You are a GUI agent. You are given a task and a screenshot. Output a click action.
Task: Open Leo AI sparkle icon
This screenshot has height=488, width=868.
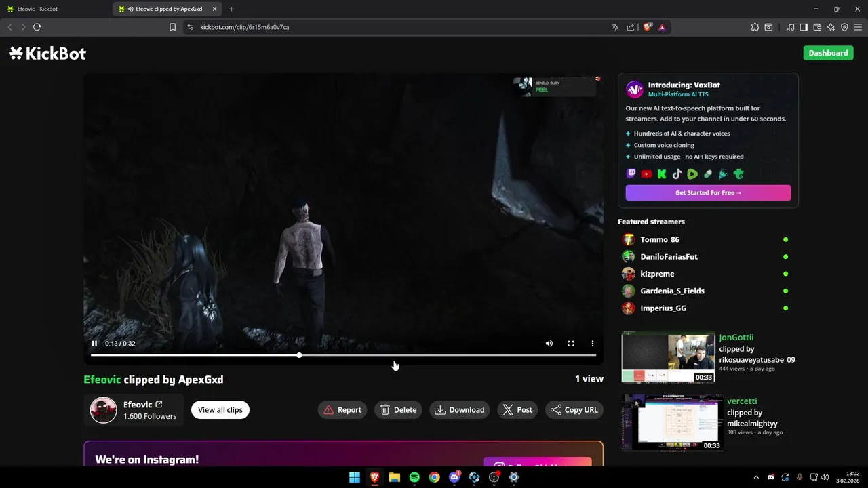point(831,27)
